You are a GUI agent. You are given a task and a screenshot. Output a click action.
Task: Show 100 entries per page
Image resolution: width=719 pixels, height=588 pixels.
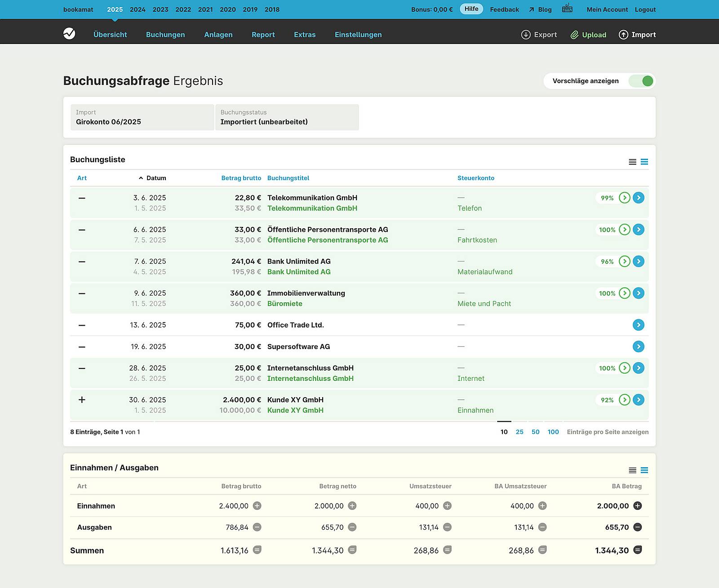(553, 432)
